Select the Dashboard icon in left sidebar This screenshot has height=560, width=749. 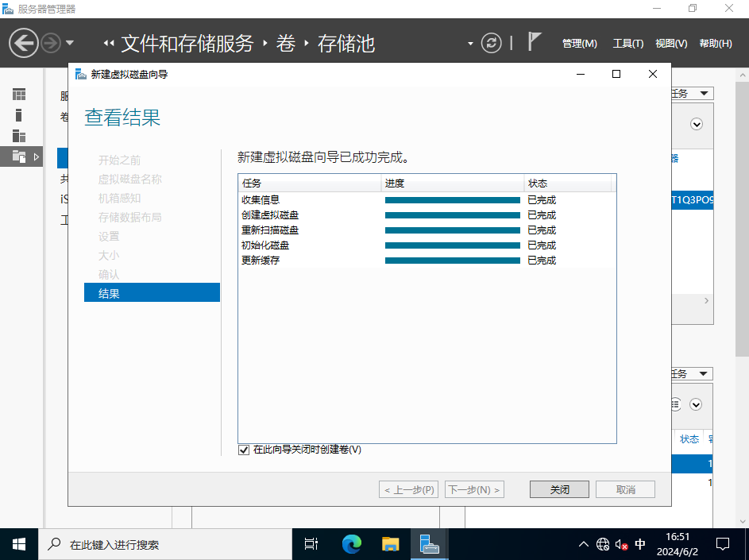pyautogui.click(x=19, y=95)
